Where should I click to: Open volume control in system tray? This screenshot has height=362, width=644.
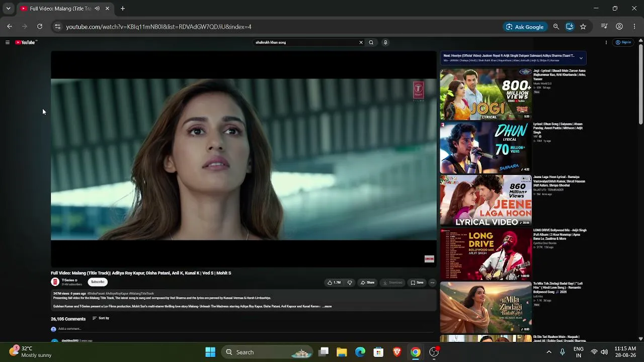point(604,352)
